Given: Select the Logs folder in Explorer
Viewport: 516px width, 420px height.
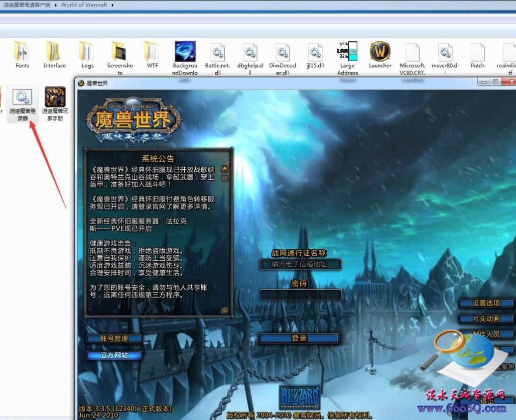Looking at the screenshot, I should 87,55.
